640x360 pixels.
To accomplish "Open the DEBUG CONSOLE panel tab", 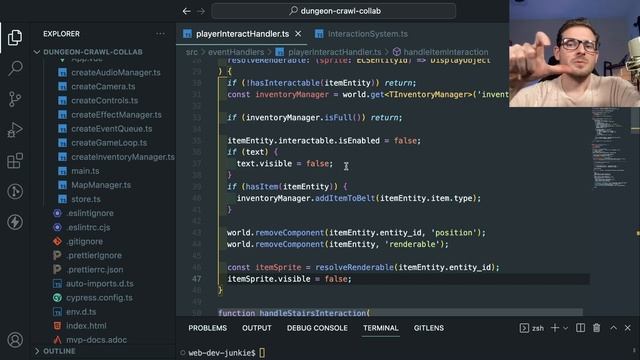I will pos(317,328).
